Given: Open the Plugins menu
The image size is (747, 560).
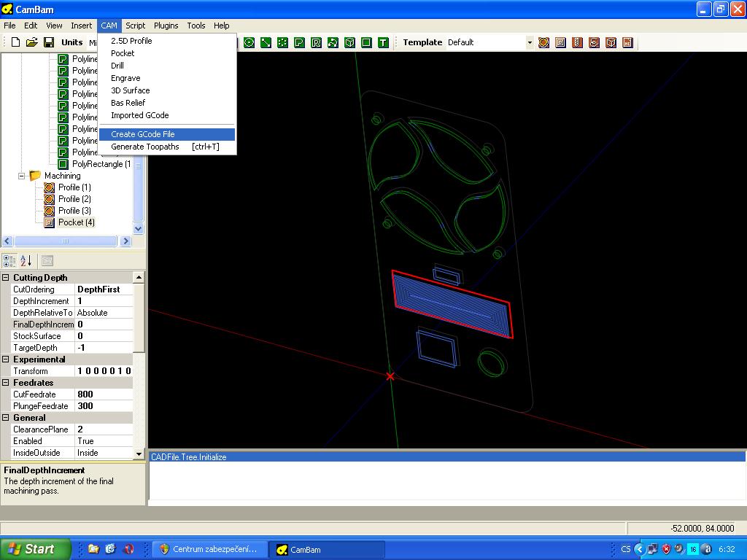Looking at the screenshot, I should click(x=166, y=26).
